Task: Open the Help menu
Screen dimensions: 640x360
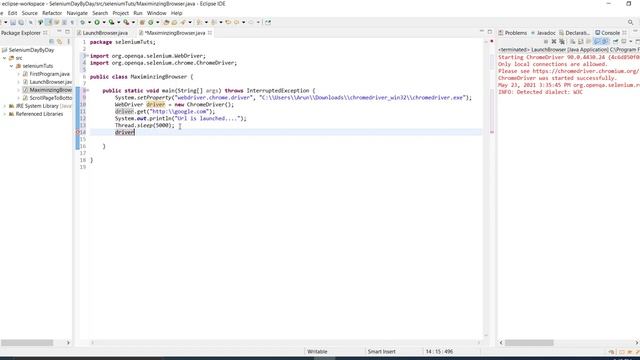Action: 176,13
